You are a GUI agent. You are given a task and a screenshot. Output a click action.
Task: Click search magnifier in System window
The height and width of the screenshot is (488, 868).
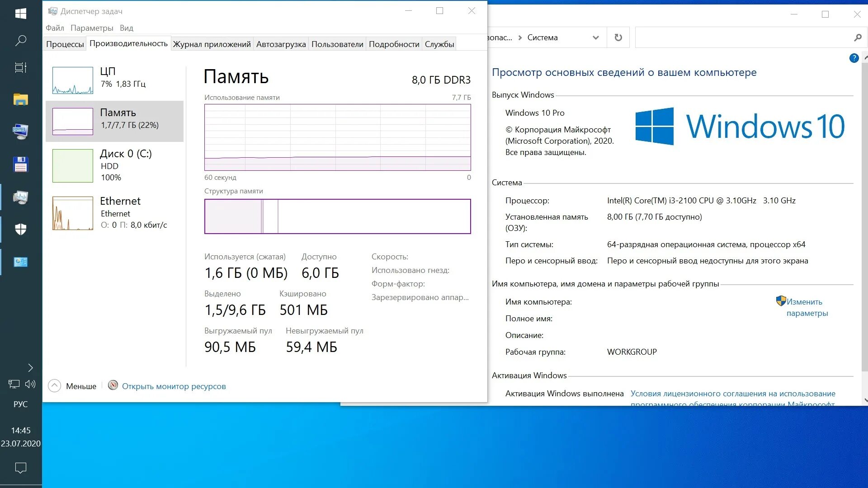click(x=858, y=38)
